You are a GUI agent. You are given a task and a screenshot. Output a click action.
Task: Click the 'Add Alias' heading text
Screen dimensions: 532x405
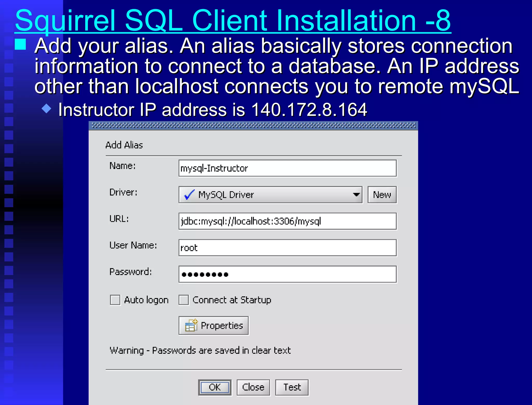(124, 145)
